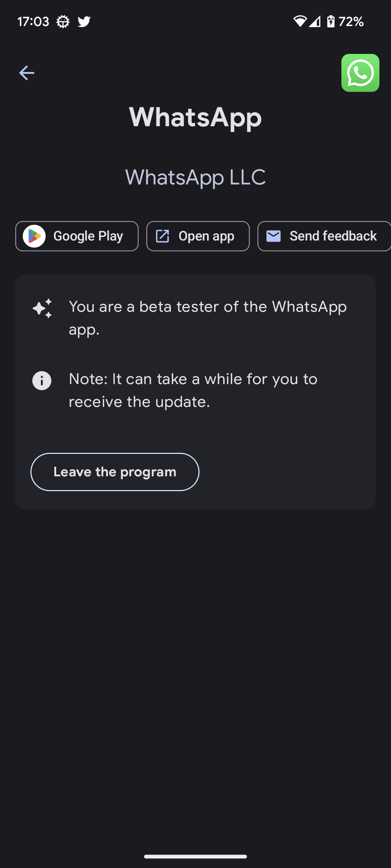Screen dimensions: 391x868
Task: Tap the battery charging icon
Action: 331,22
